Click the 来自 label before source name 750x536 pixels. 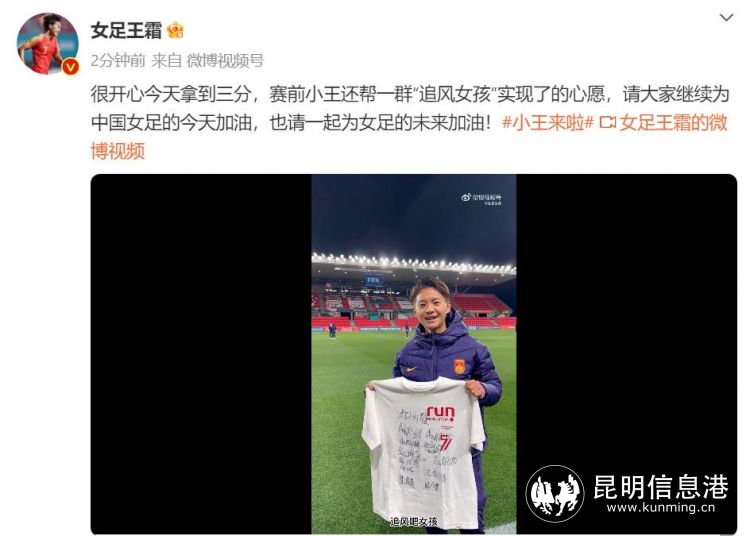[x=166, y=61]
